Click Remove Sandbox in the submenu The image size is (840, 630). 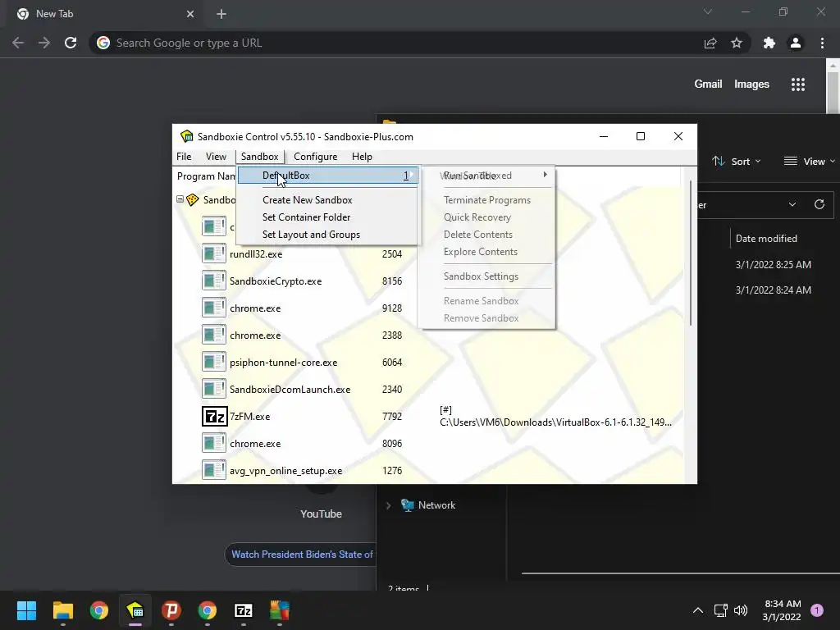(x=481, y=318)
